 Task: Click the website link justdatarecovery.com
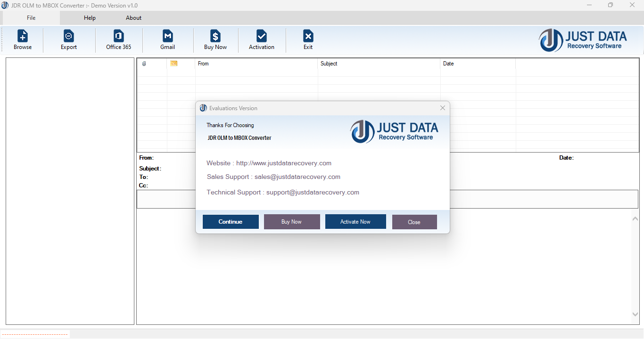tap(284, 163)
